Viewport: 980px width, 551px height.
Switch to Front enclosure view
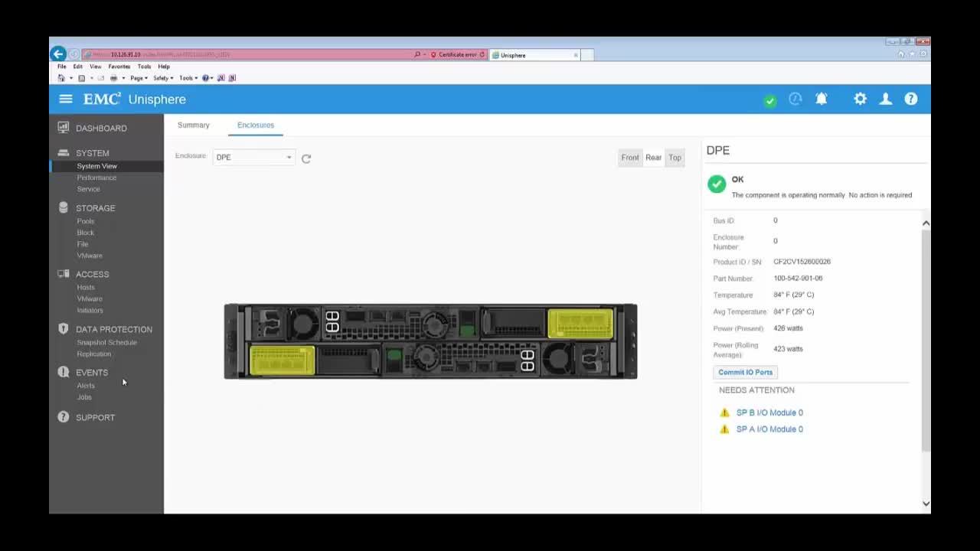click(x=630, y=158)
